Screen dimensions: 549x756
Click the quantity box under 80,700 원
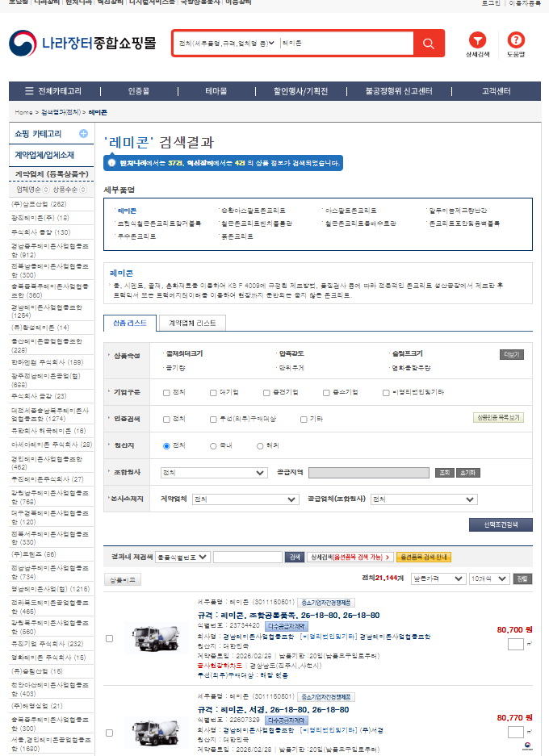(515, 644)
